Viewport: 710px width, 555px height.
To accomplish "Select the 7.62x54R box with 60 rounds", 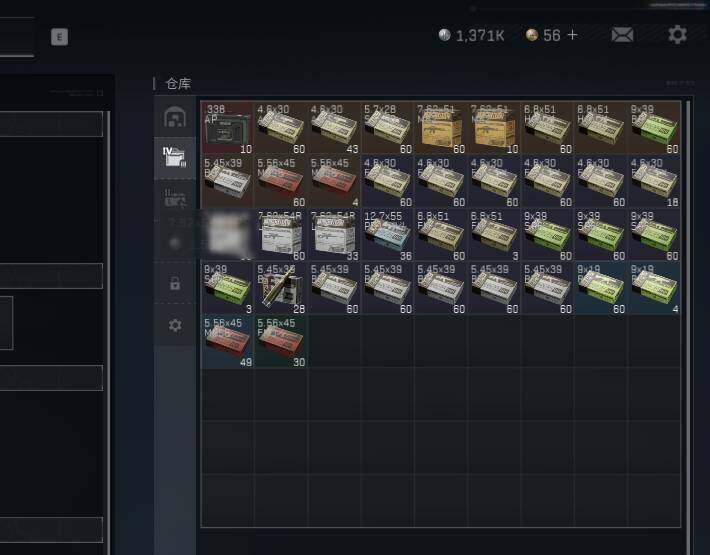I will click(x=281, y=235).
